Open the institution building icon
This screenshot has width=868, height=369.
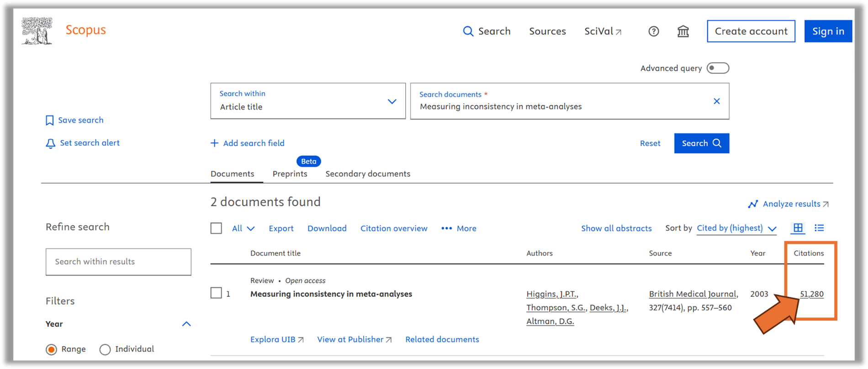pyautogui.click(x=683, y=32)
